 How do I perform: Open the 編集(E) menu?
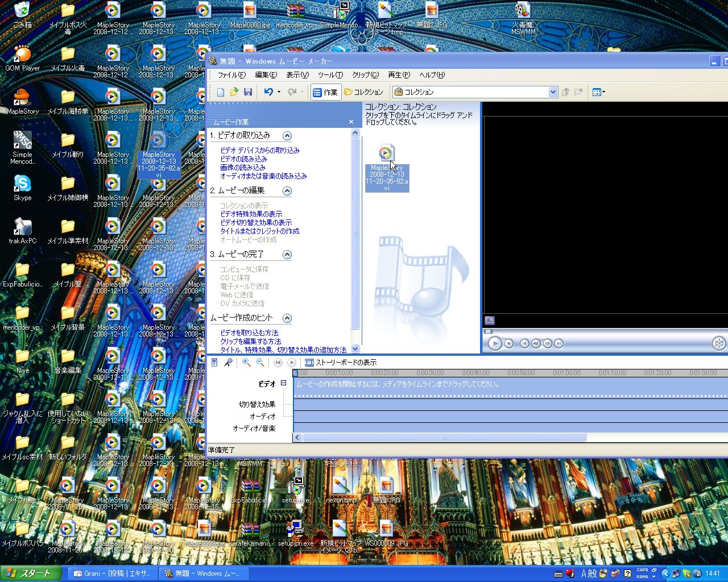(x=266, y=75)
